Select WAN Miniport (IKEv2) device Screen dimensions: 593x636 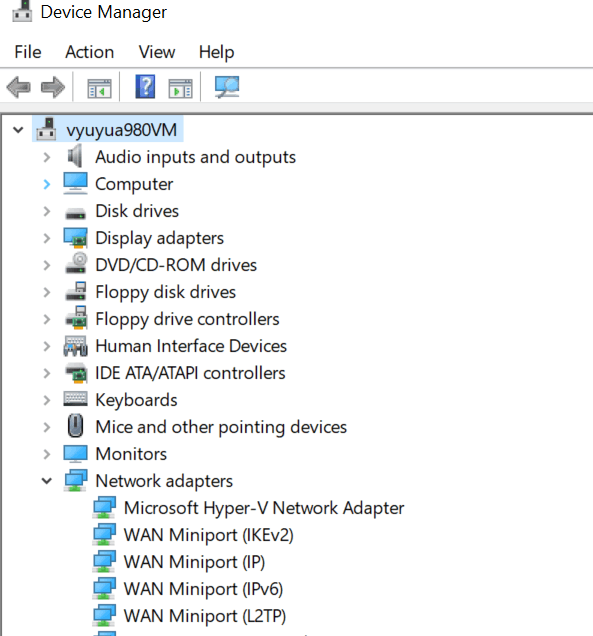point(208,535)
